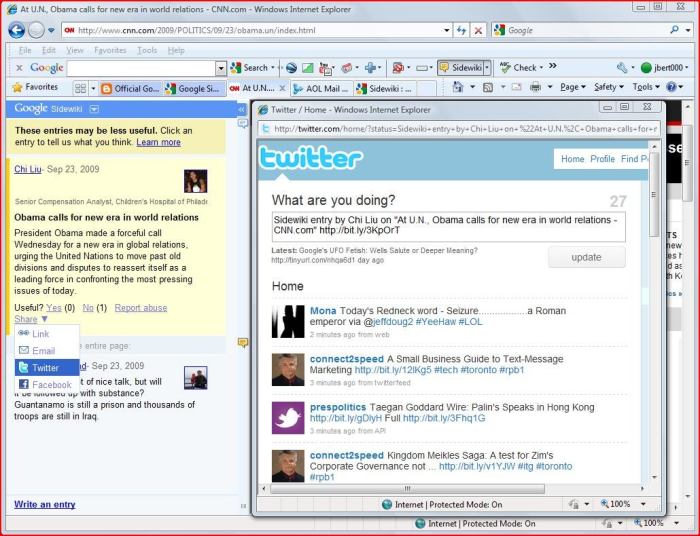700x536 pixels.
Task: Click the browser Forward arrow button
Action: coord(36,30)
